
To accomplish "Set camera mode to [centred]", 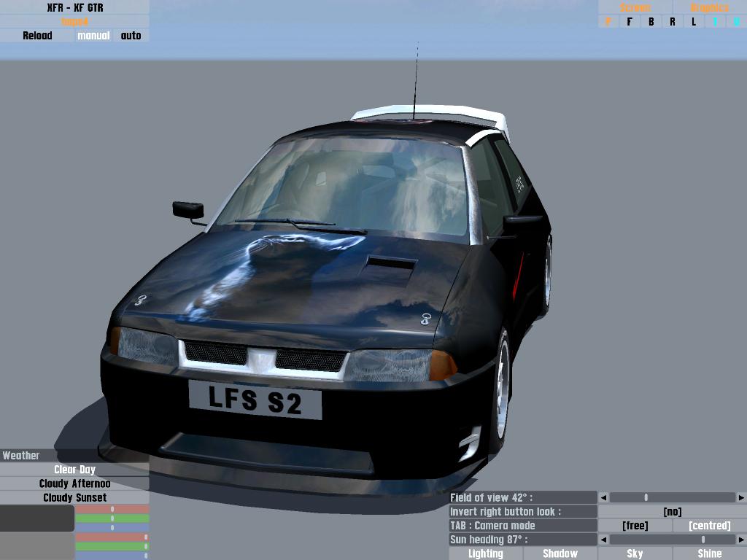I will (x=709, y=526).
